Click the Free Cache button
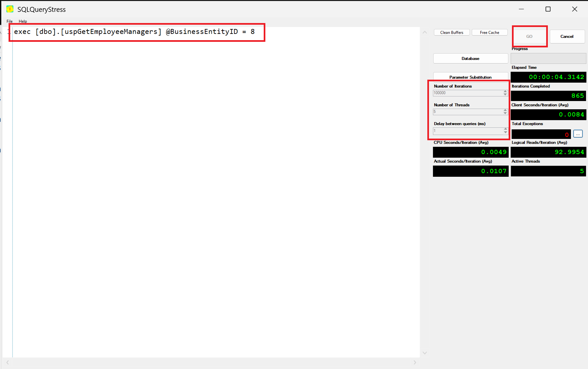Image resolution: width=588 pixels, height=369 pixels. coord(490,32)
